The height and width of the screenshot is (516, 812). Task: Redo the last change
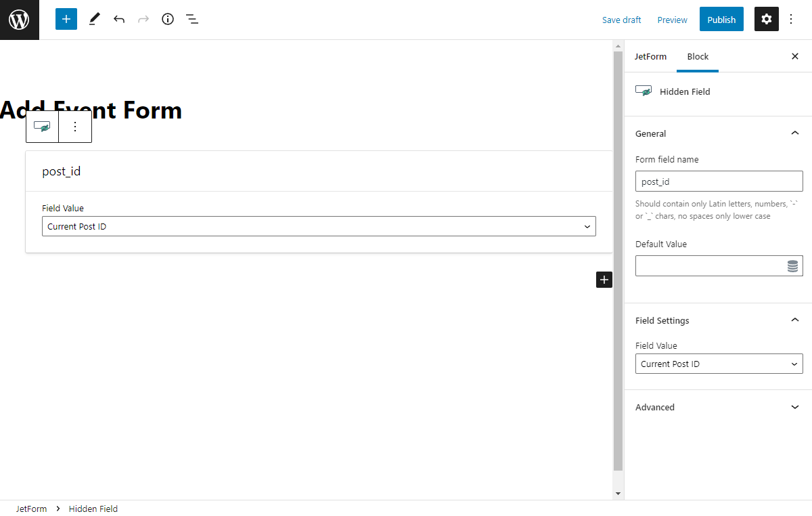[x=143, y=19]
